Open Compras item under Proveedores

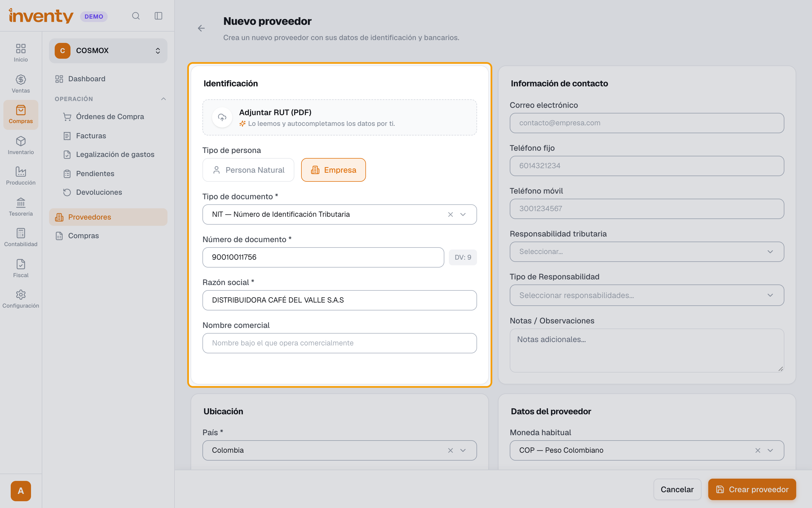(x=108, y=236)
